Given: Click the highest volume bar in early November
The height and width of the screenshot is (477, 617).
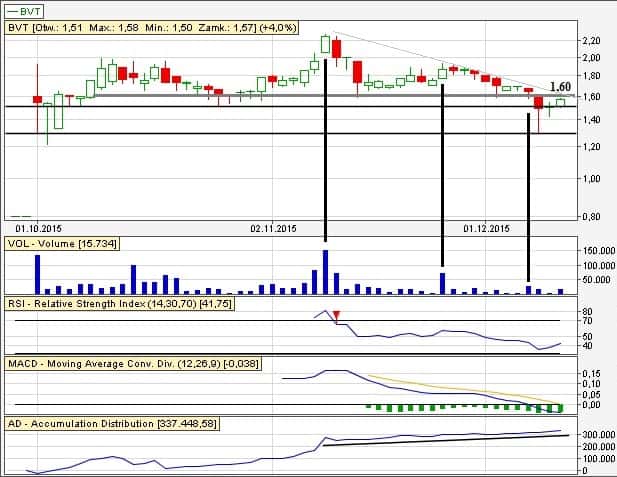Looking at the screenshot, I should tap(325, 272).
